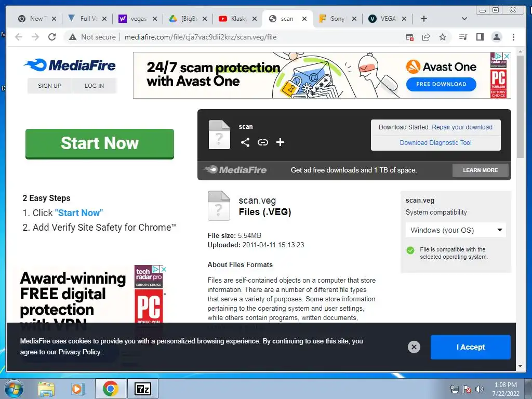
Task: Click the blue "Start Now" step link
Action: (79, 212)
